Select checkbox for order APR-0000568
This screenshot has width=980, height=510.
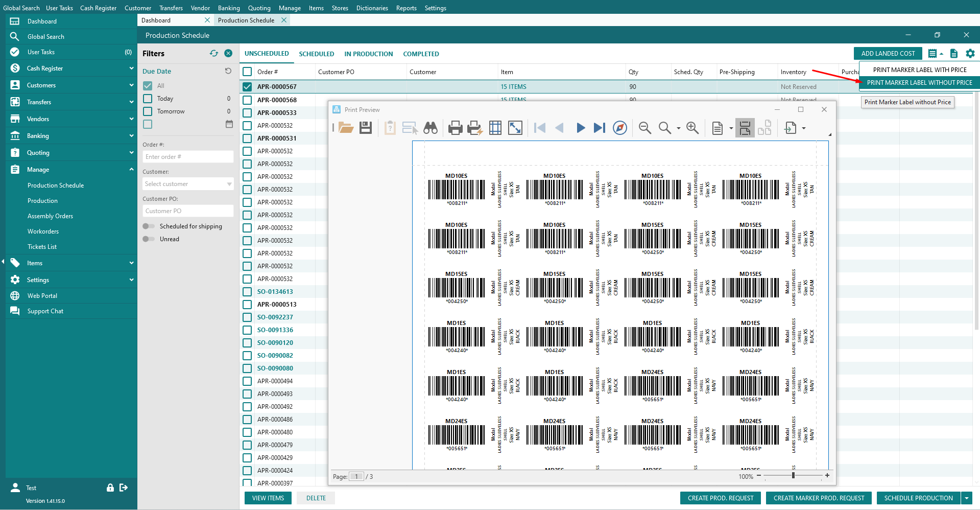(247, 100)
